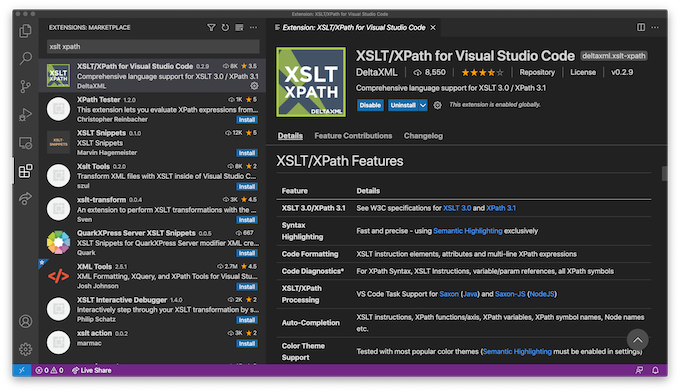
Task: Disable the XSLT/XPath extension
Action: (370, 105)
